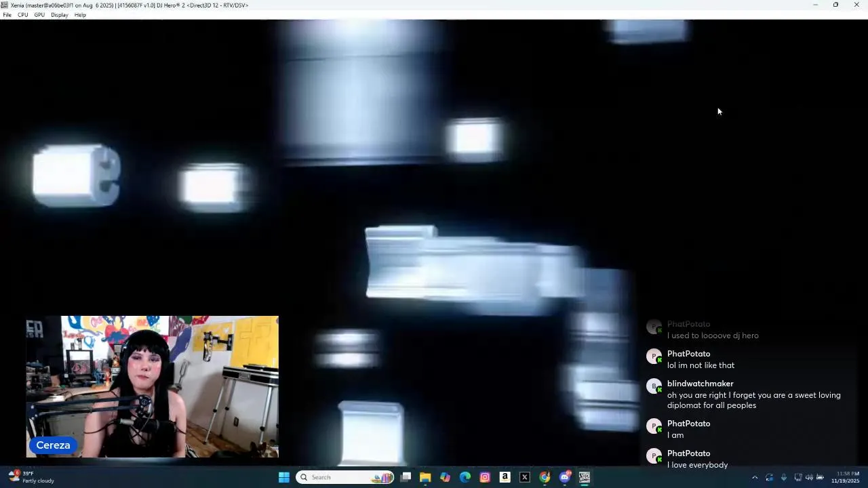This screenshot has height=488, width=868.
Task: Click the taskbar Search box
Action: tap(346, 477)
